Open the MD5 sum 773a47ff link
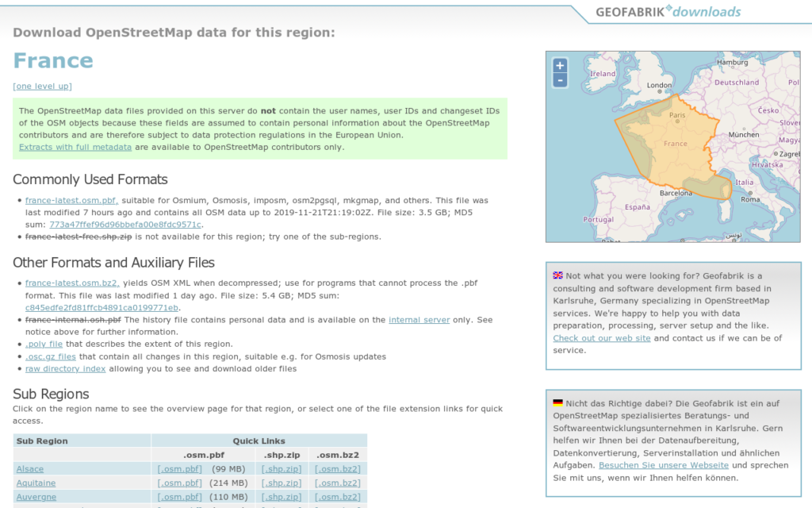This screenshot has height=508, width=812. (125, 225)
